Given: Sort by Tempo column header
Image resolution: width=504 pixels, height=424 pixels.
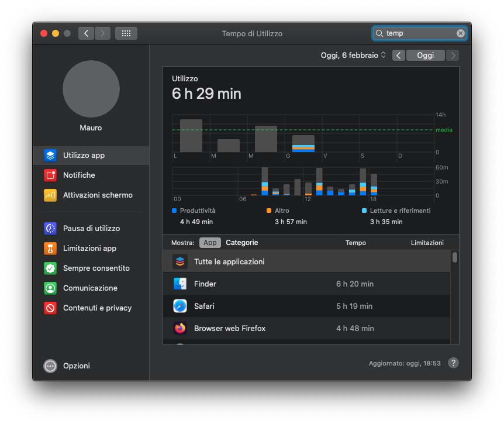Looking at the screenshot, I should pyautogui.click(x=355, y=243).
